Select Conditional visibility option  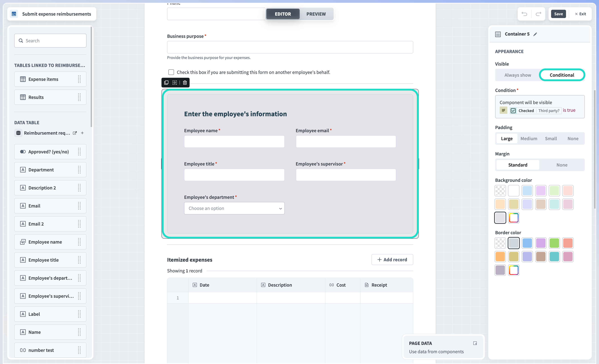[562, 75]
